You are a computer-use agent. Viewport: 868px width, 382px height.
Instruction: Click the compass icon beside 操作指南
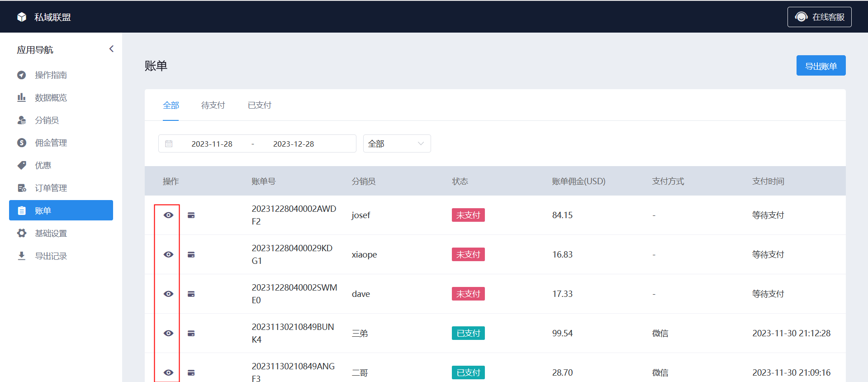[22, 75]
